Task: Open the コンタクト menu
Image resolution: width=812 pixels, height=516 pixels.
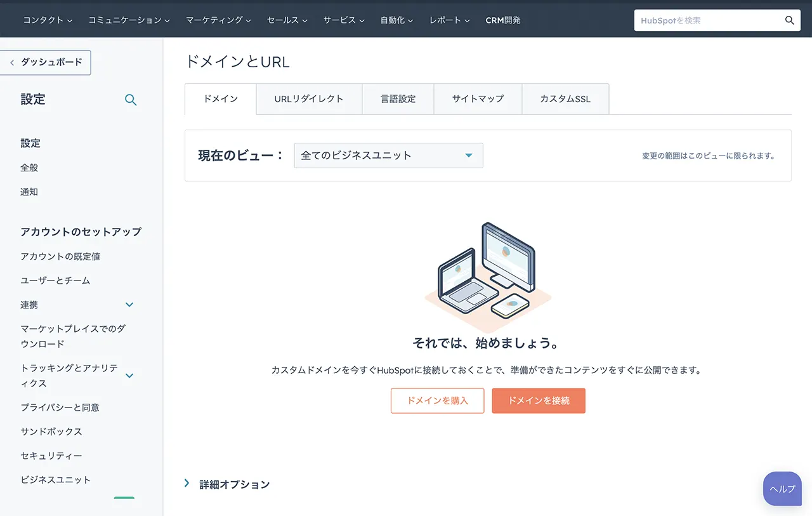Action: pyautogui.click(x=48, y=20)
